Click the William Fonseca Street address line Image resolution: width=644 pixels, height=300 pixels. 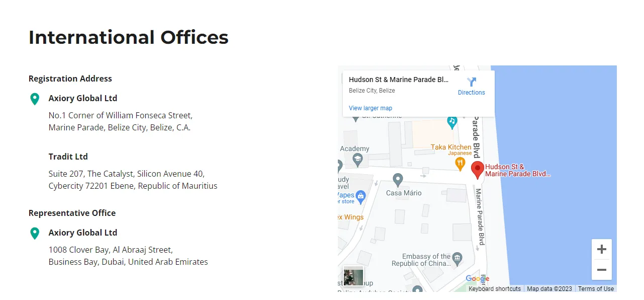[x=121, y=115]
